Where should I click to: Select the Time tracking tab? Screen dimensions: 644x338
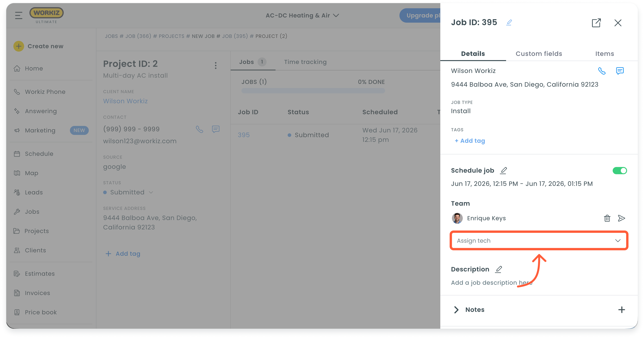click(x=305, y=62)
